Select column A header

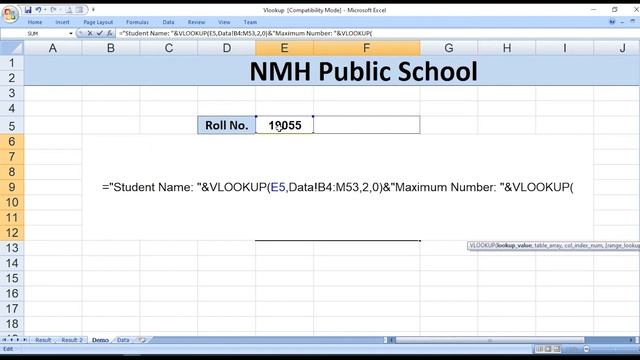pos(53,48)
